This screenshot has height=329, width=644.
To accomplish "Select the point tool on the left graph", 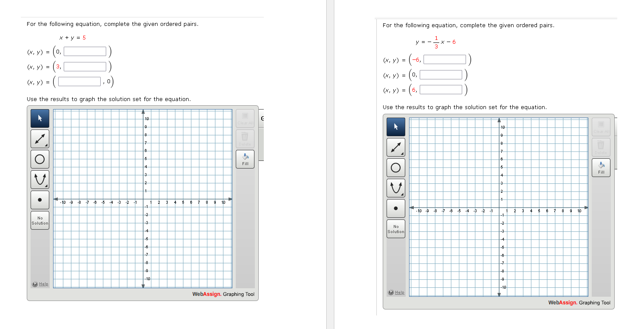I will pos(40,200).
